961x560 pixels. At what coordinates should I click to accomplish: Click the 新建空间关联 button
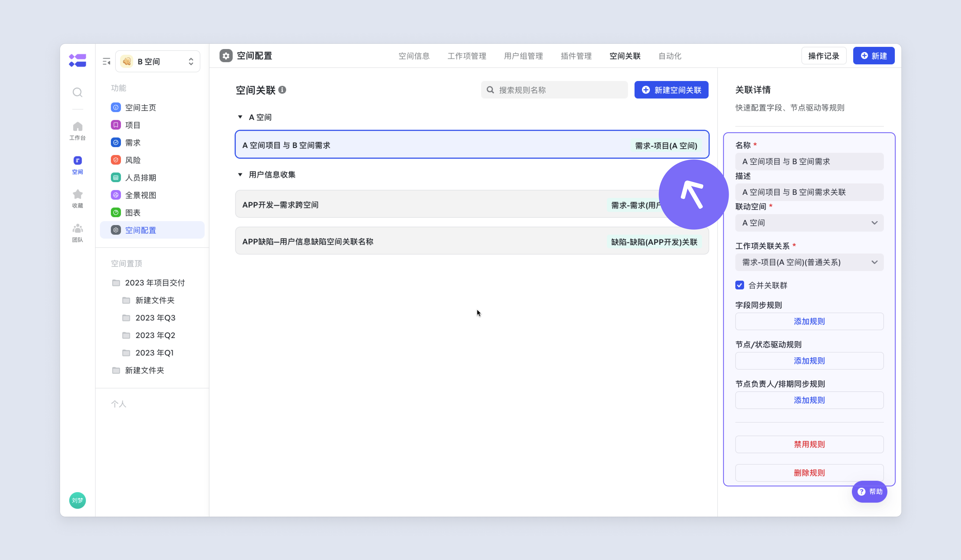click(671, 90)
